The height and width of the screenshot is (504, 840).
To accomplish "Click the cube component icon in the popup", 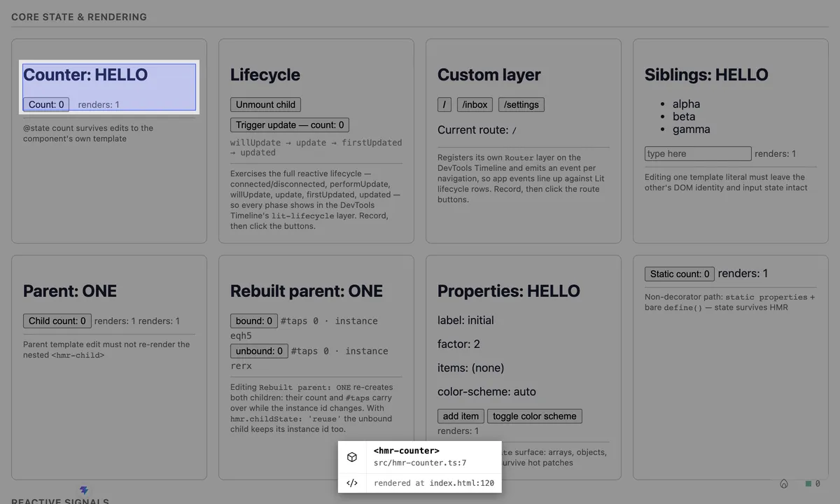I will coord(352,457).
